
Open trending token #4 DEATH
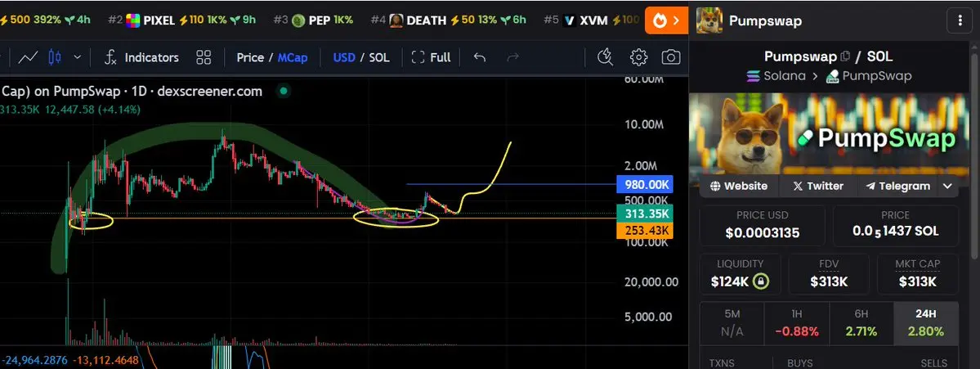(449, 20)
